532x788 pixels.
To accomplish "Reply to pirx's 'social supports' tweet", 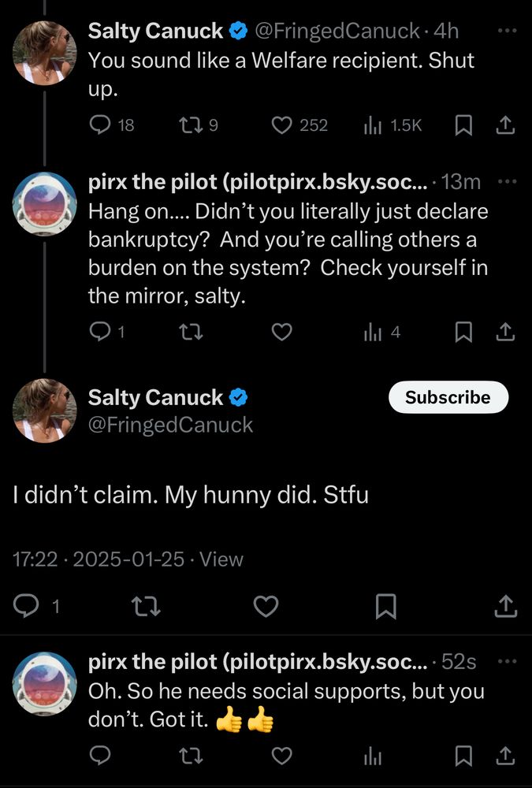I will tap(99, 756).
